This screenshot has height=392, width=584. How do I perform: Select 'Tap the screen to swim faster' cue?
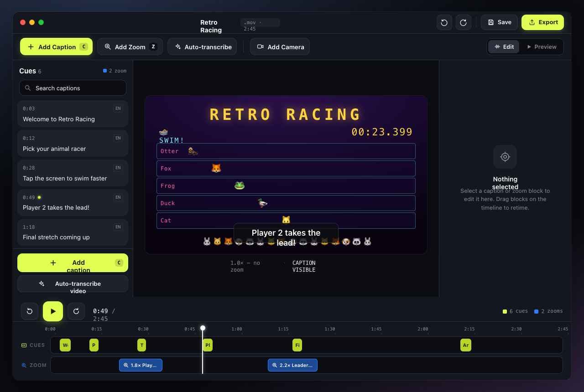[x=73, y=173]
